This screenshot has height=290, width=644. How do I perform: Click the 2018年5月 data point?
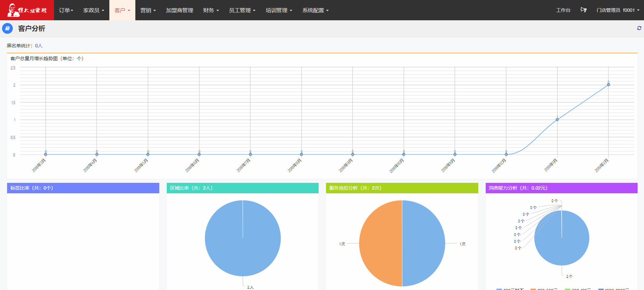pyautogui.click(x=148, y=154)
